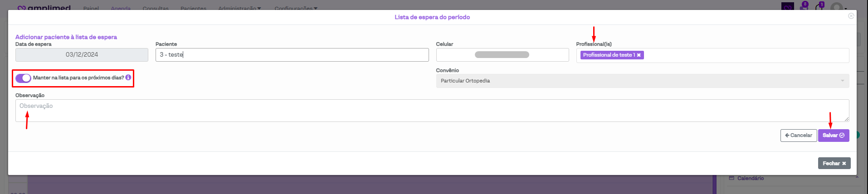
Task: Close the waiting list modal via top-right X
Action: pos(851,16)
